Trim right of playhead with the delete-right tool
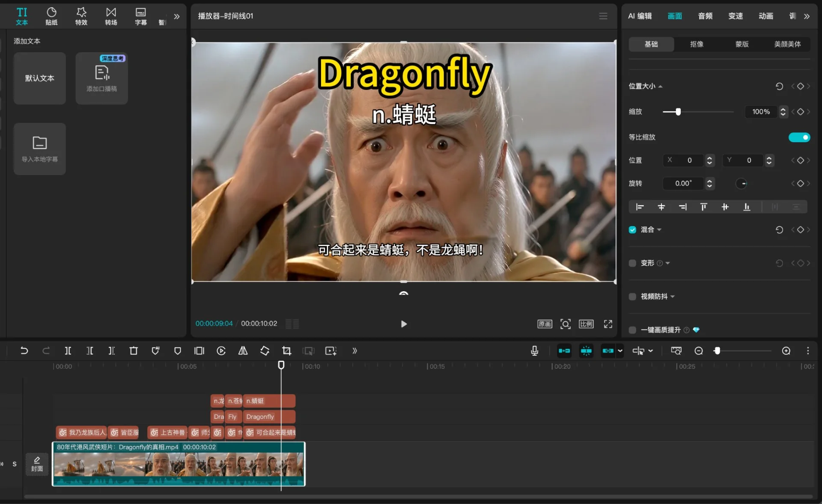This screenshot has width=822, height=504. pos(112,351)
